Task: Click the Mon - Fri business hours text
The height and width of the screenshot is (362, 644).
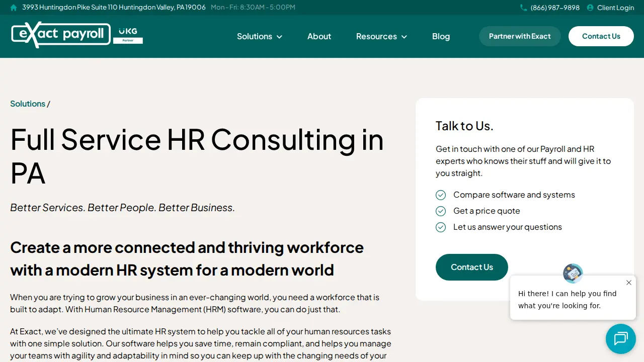Action: [x=253, y=8]
